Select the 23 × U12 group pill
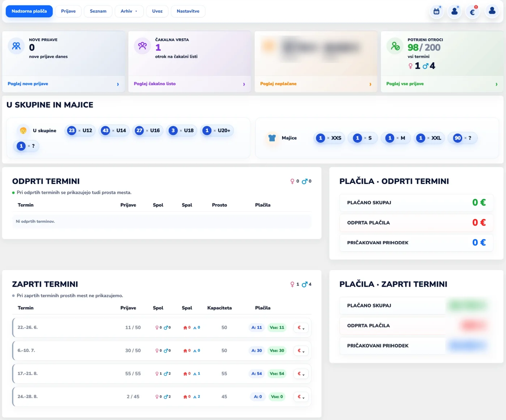506x420 pixels. 80,130
